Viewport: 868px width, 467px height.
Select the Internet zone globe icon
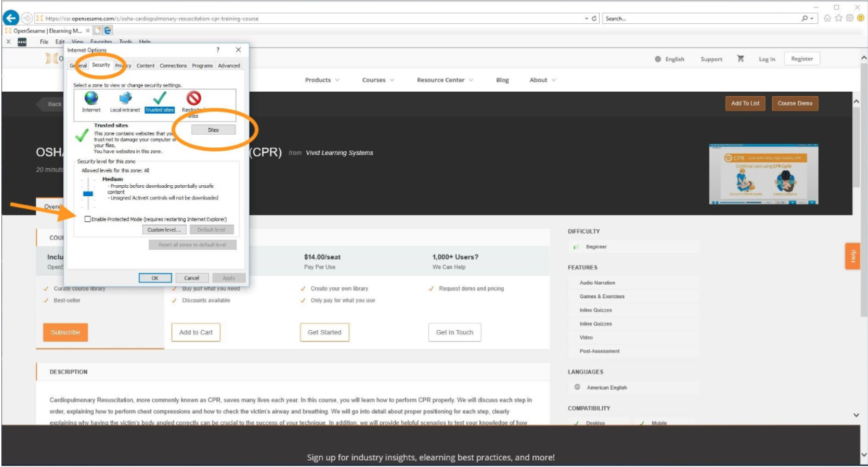coord(91,99)
